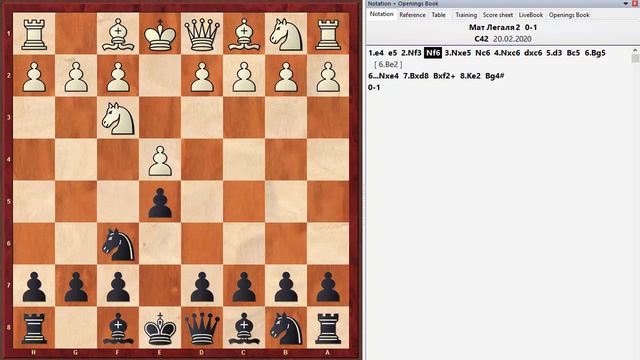Viewport: 640px width, 360px height.
Task: Switch to the Openings Book tab
Action: [569, 15]
